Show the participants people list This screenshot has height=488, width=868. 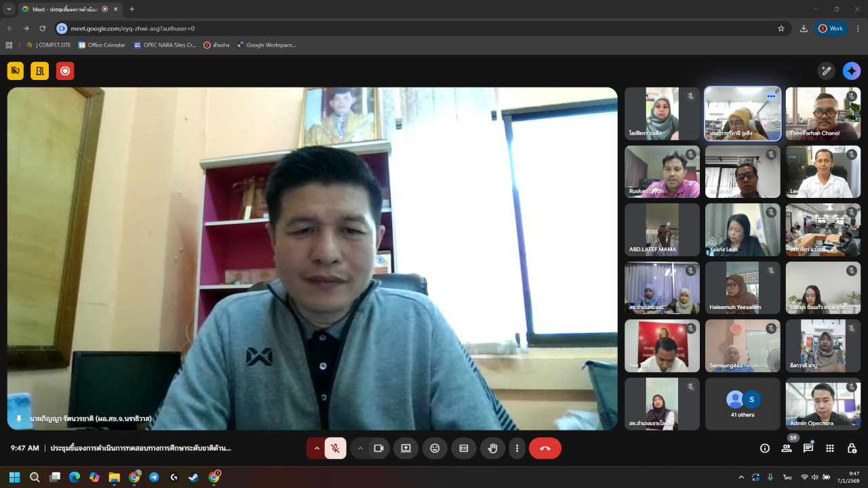tap(787, 448)
